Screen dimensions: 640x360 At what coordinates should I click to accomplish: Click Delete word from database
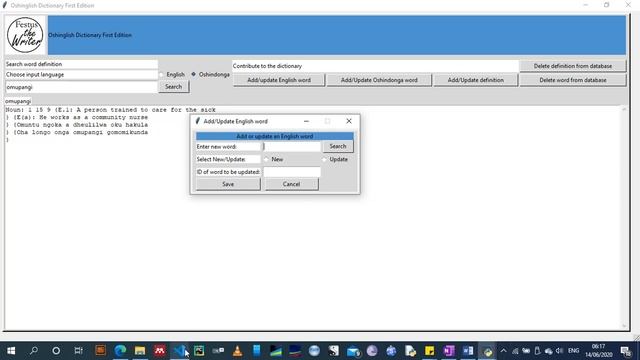click(x=573, y=80)
